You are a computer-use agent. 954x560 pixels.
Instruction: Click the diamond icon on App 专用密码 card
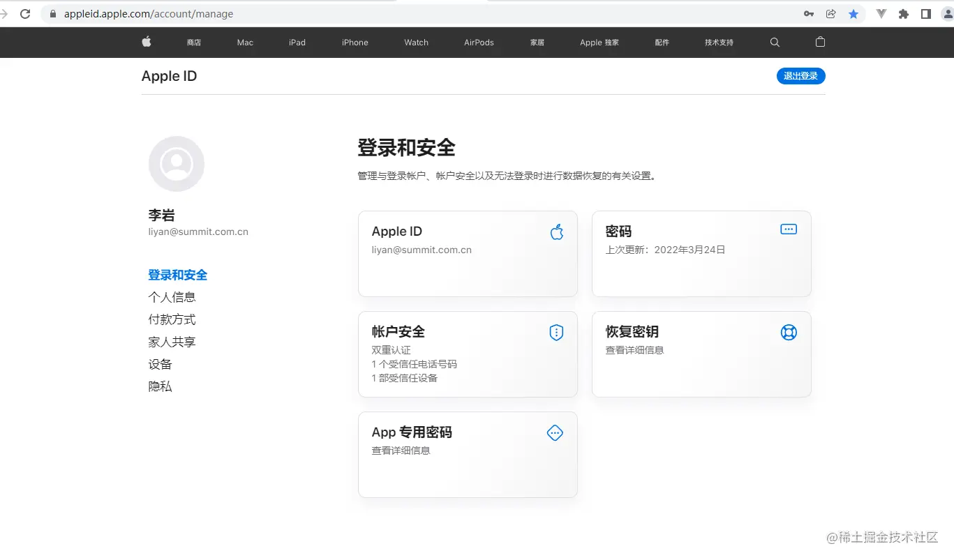(554, 432)
